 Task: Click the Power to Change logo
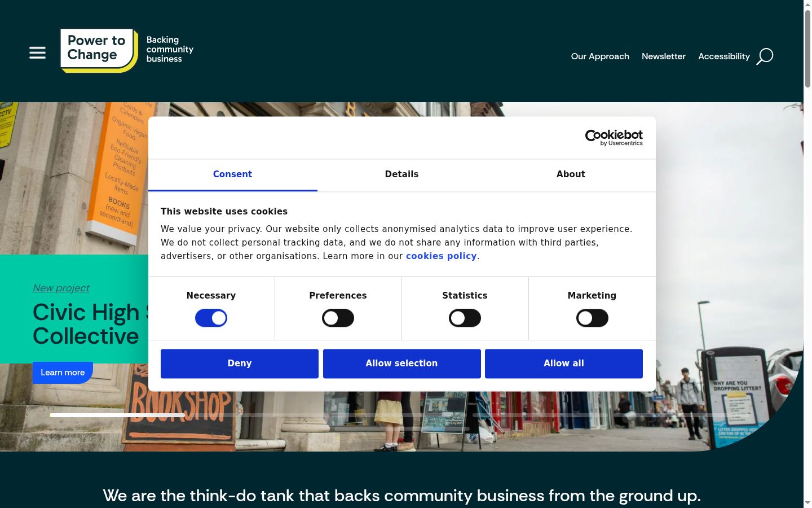(x=99, y=50)
